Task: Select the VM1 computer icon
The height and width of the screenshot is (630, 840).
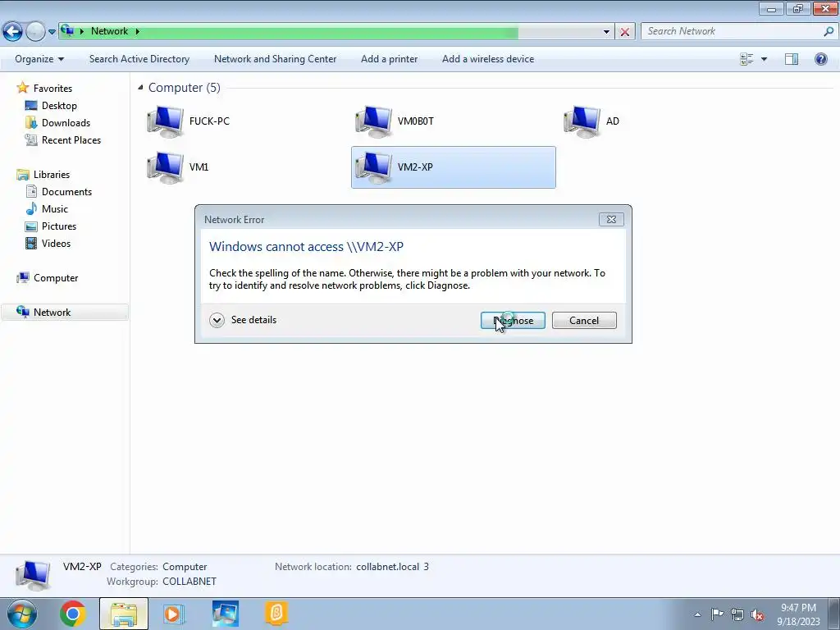Action: click(165, 167)
